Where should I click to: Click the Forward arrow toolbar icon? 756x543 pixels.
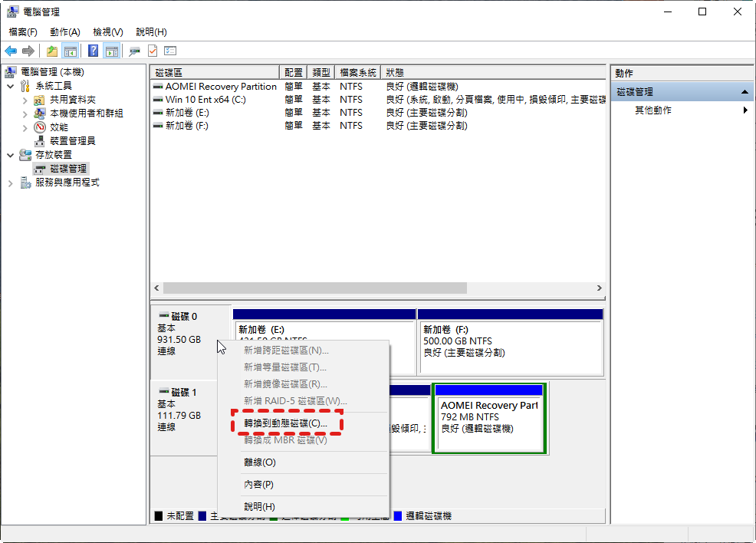pyautogui.click(x=28, y=51)
